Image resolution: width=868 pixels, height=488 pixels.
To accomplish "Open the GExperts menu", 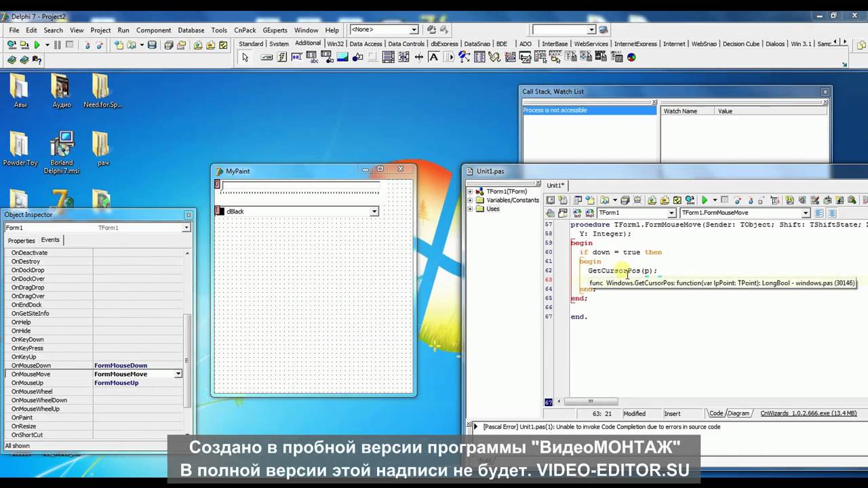I will 275,30.
